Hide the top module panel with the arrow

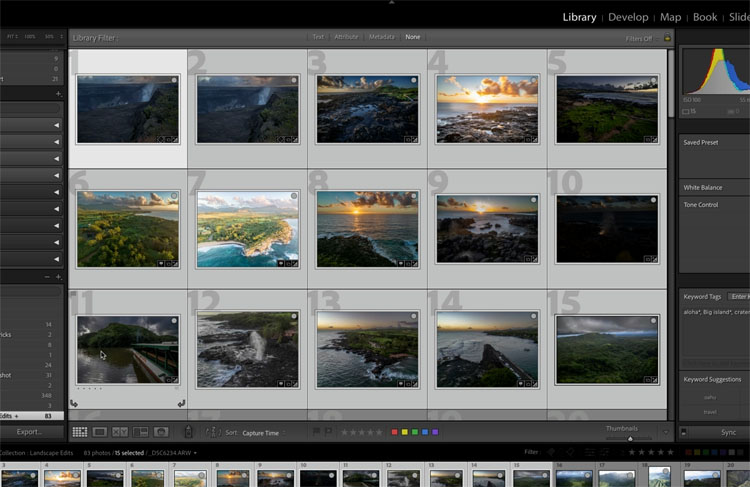[392, 2]
